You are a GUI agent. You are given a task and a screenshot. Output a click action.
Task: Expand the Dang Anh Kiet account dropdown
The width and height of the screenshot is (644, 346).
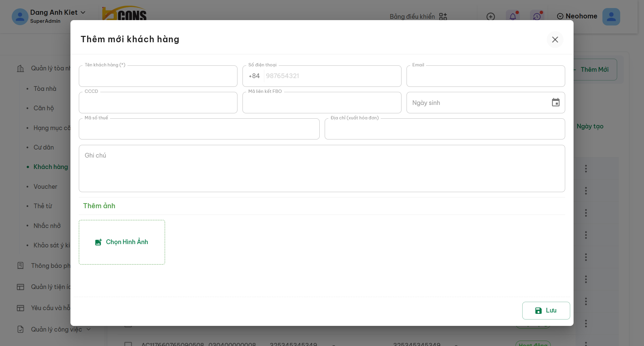pyautogui.click(x=83, y=12)
